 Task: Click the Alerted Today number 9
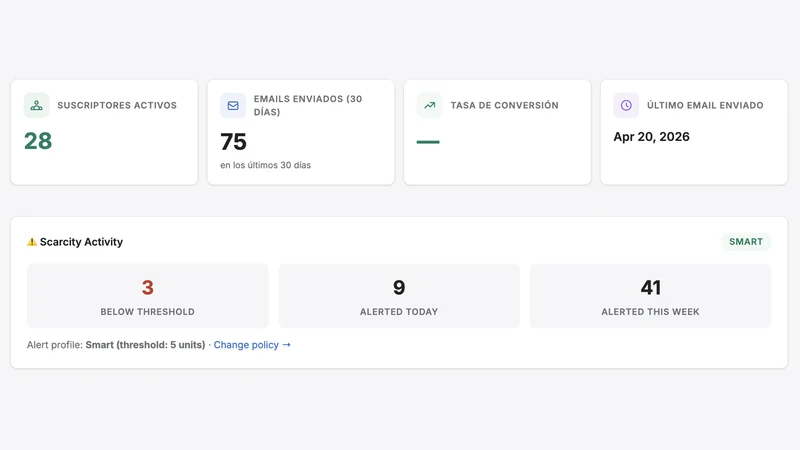[x=399, y=288]
